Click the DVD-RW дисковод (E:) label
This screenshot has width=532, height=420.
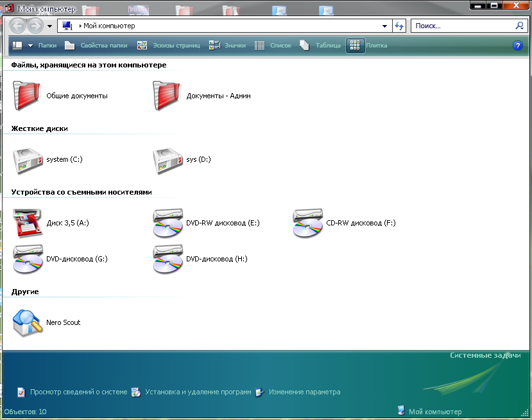(x=223, y=223)
